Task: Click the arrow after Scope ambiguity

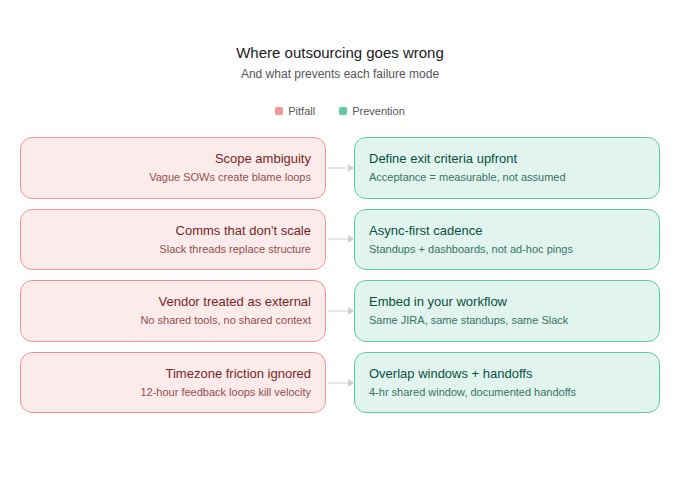Action: tap(340, 168)
